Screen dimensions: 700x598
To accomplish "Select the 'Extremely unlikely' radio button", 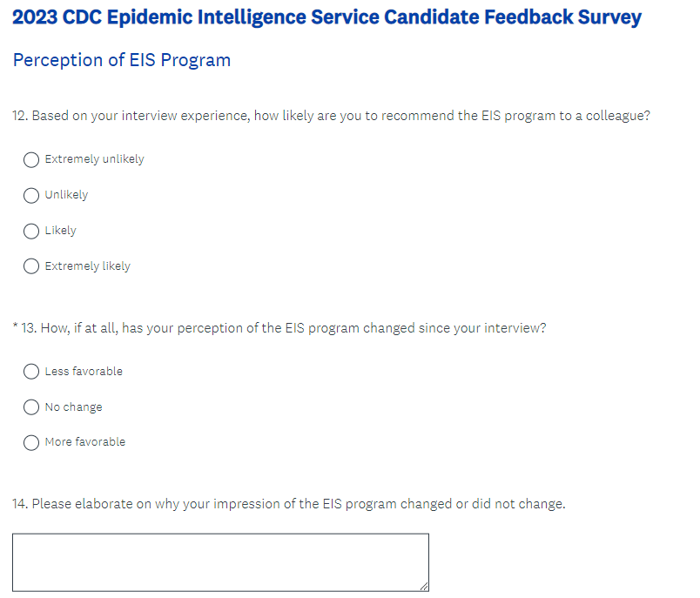I will pyautogui.click(x=31, y=159).
